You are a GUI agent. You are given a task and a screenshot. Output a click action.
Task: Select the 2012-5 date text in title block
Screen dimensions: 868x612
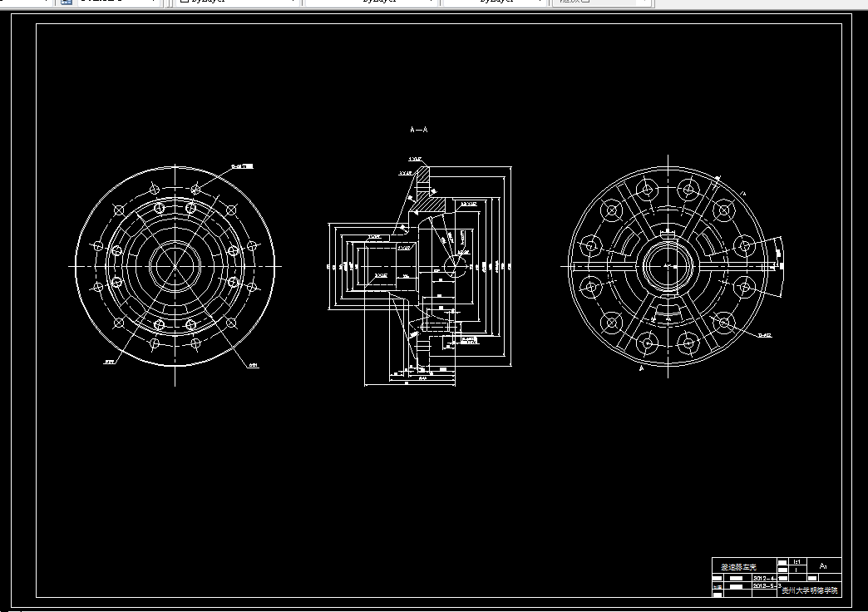[x=764, y=585]
